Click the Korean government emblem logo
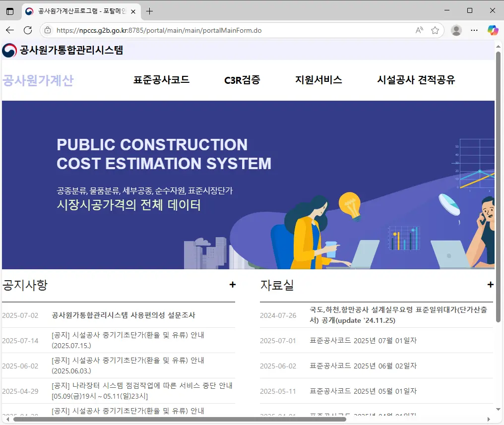Image resolution: width=504 pixels, height=425 pixels. click(8, 50)
